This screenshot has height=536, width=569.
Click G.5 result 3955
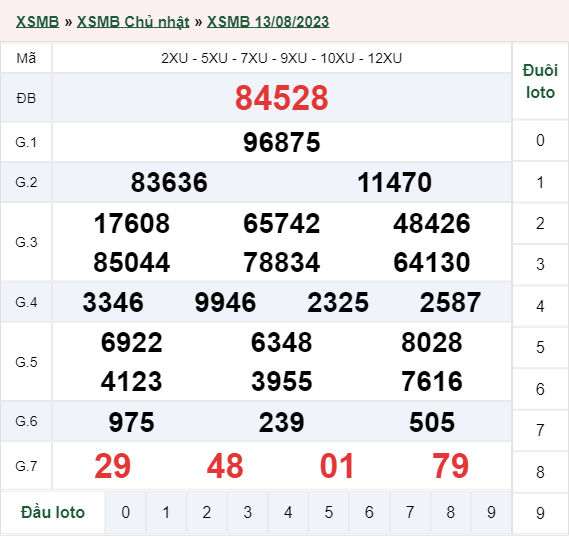pyautogui.click(x=282, y=381)
